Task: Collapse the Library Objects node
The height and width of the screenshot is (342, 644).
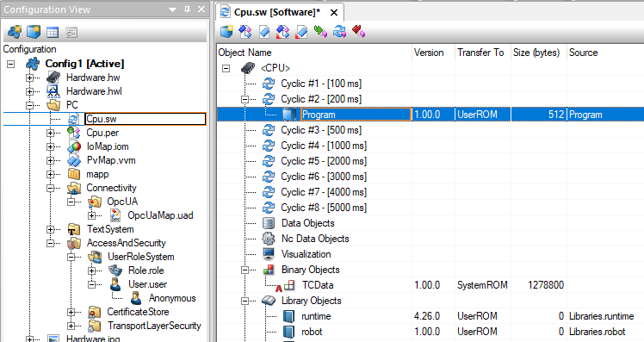Action: [245, 301]
